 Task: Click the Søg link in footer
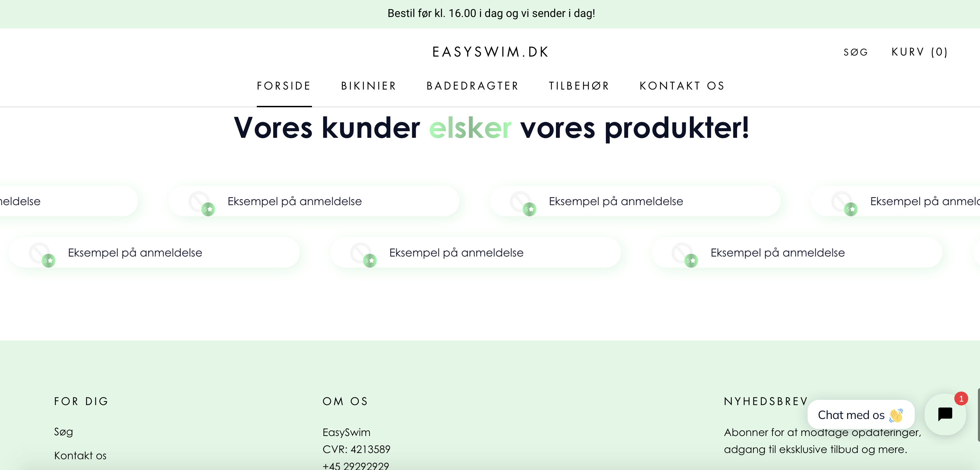[x=64, y=431]
